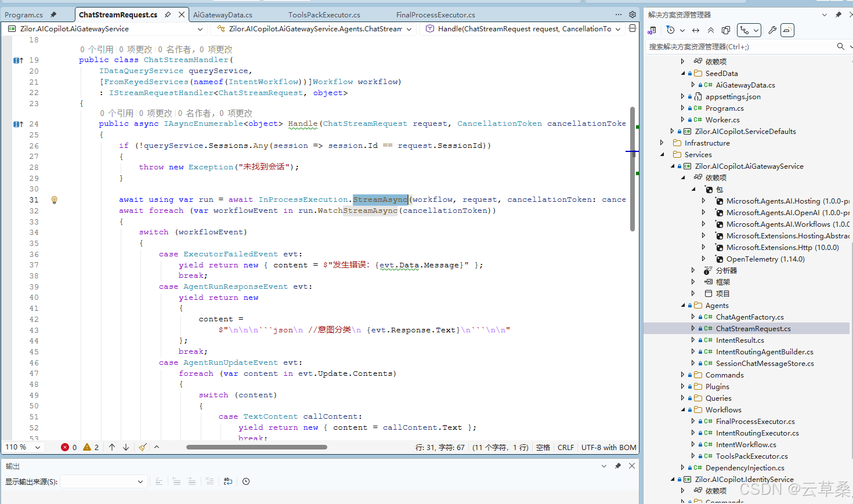The height and width of the screenshot is (504, 853).
Task: Collapse all nodes with the double-chevron icon
Action: click(711, 30)
